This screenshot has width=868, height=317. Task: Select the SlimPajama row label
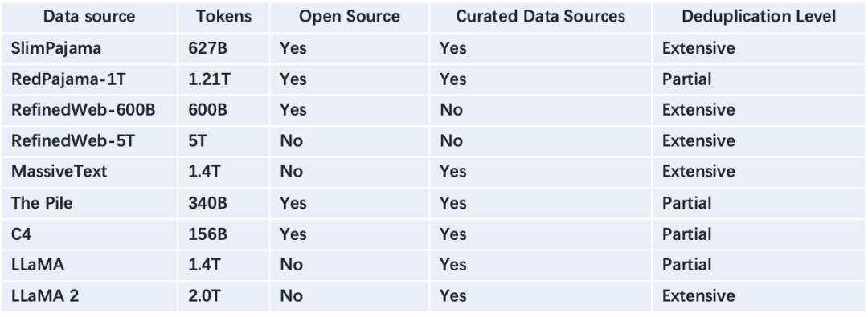coord(56,48)
